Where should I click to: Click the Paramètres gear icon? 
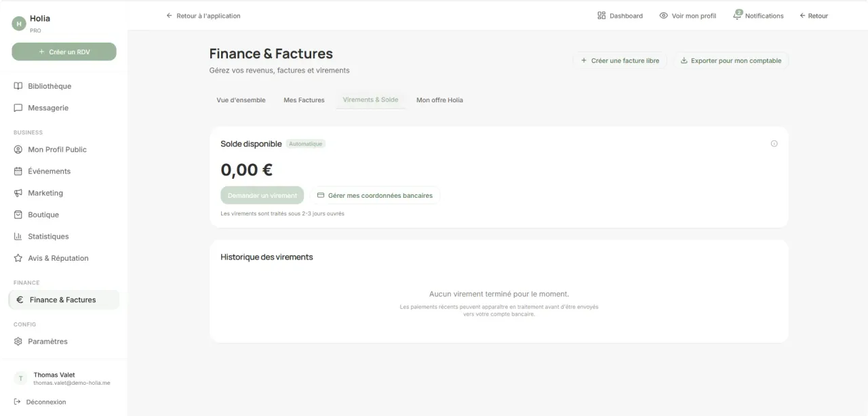(18, 341)
